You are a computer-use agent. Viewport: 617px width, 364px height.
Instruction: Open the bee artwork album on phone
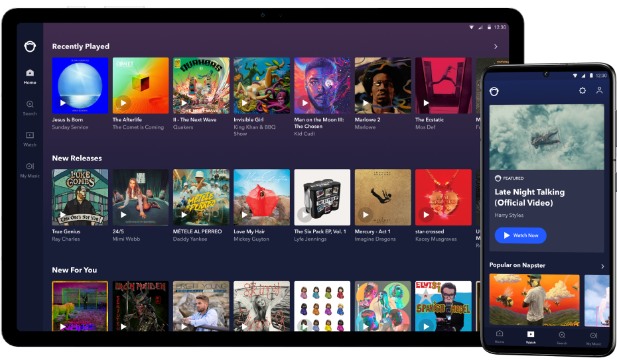[534, 300]
